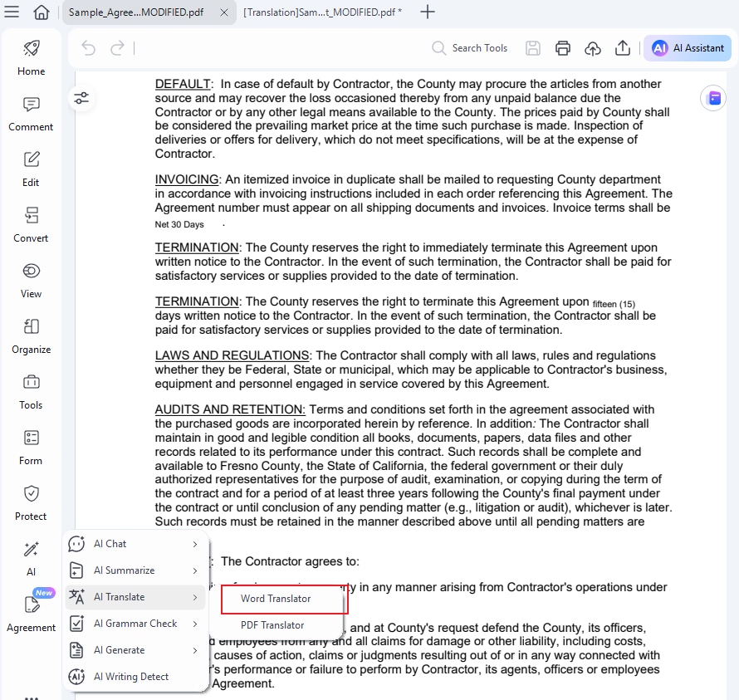Expand the AI Generate submenu
739x700 pixels.
coord(135,650)
